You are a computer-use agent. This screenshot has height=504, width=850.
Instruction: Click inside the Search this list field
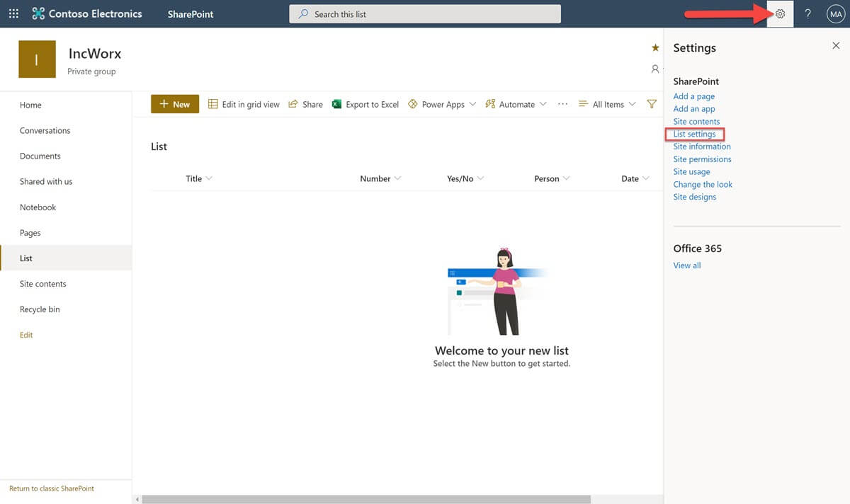point(425,13)
